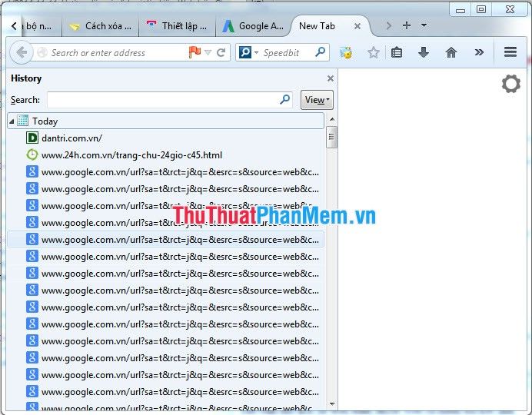Go to home page via house icon

click(x=451, y=52)
